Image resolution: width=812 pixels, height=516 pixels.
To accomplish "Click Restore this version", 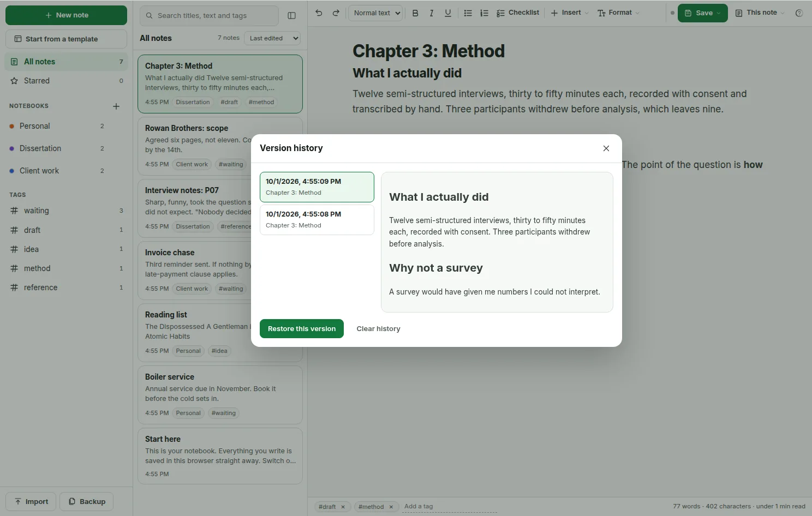I will 302,329.
